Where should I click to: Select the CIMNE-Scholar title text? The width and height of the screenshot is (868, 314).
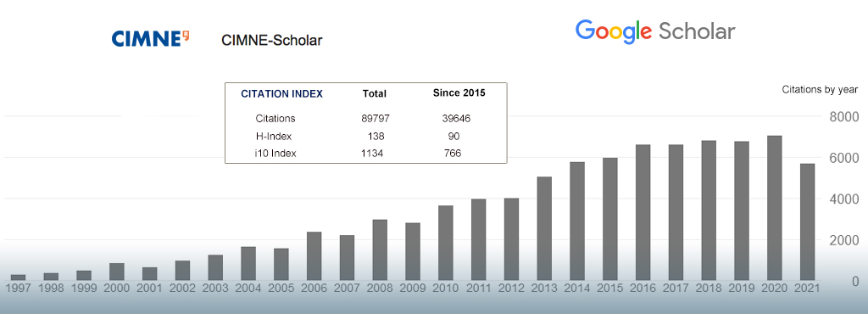click(272, 40)
